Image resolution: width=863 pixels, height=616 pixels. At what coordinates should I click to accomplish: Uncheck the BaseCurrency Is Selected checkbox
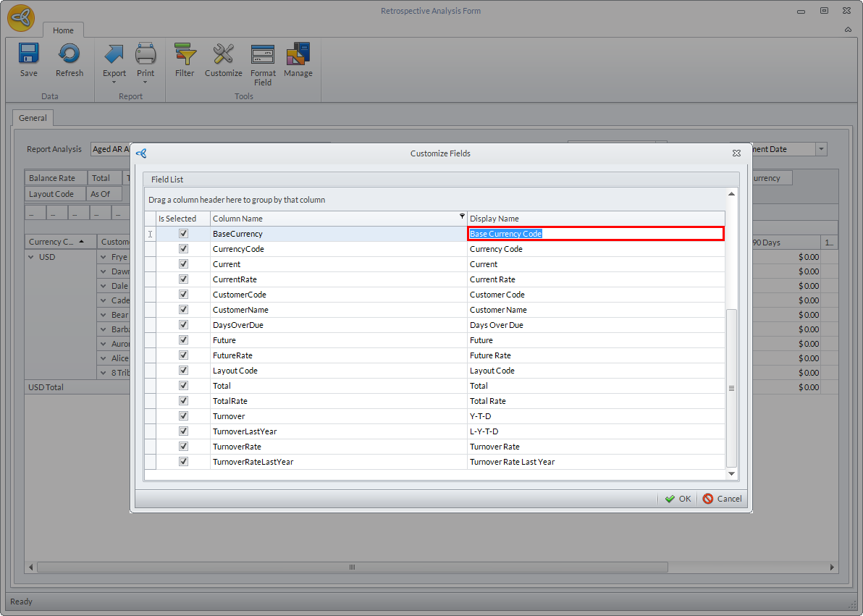(x=184, y=234)
